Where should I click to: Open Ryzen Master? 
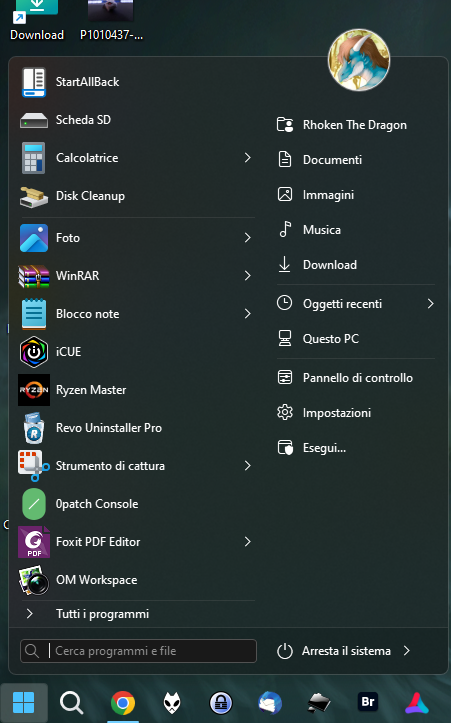point(136,390)
